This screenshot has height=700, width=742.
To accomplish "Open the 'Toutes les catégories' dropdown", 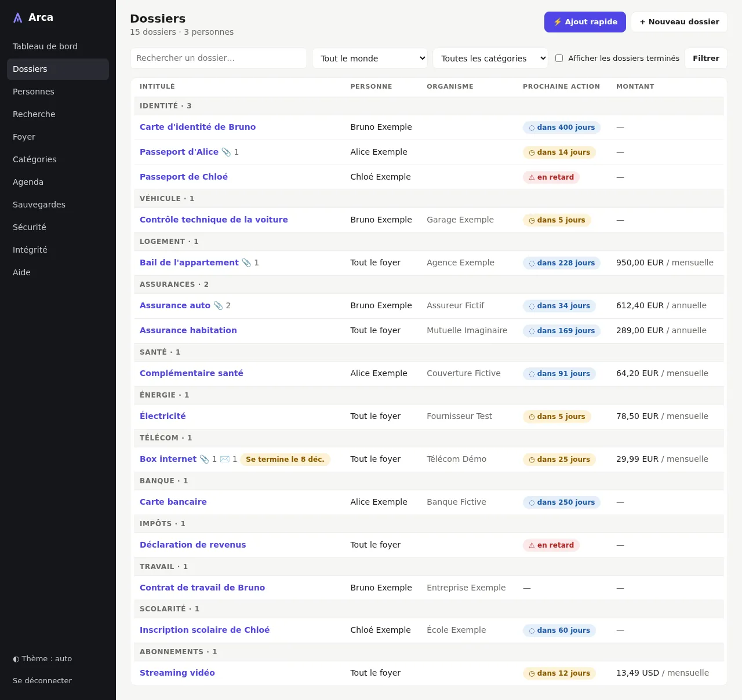I will tap(490, 59).
